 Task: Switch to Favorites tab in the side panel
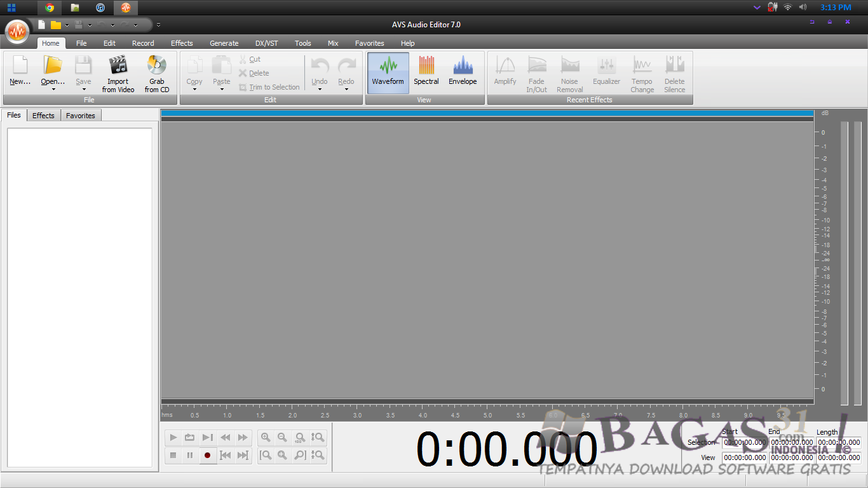(81, 115)
